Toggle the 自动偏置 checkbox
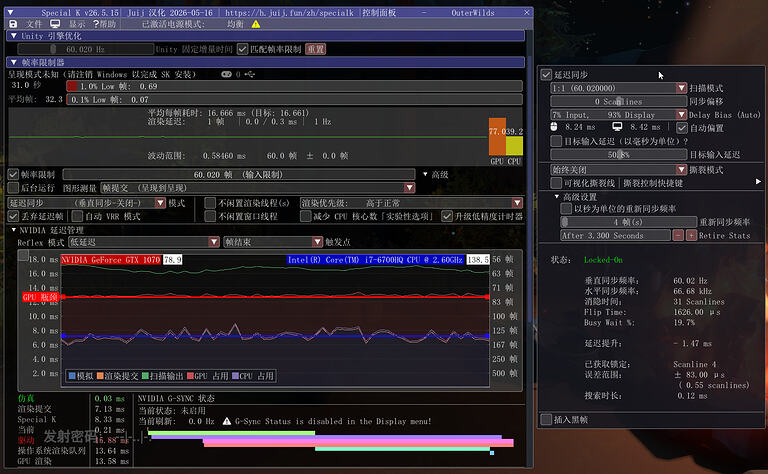Image resolution: width=768 pixels, height=474 pixels. 682,128
